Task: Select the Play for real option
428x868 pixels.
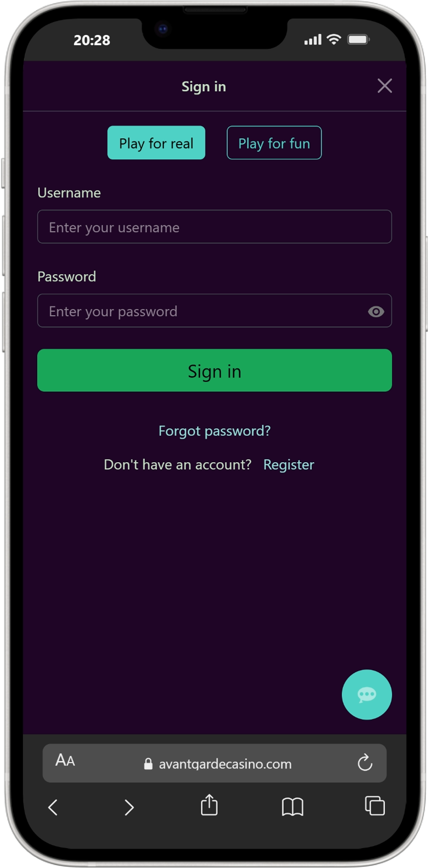Action: (x=156, y=143)
